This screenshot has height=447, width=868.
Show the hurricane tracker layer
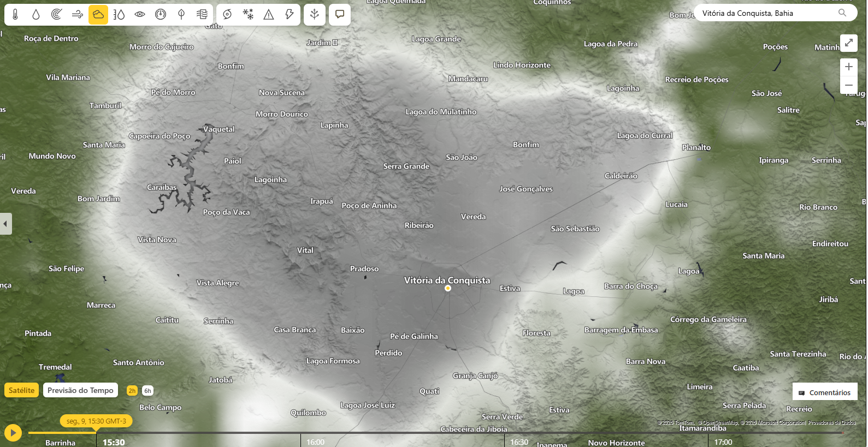[x=227, y=15]
